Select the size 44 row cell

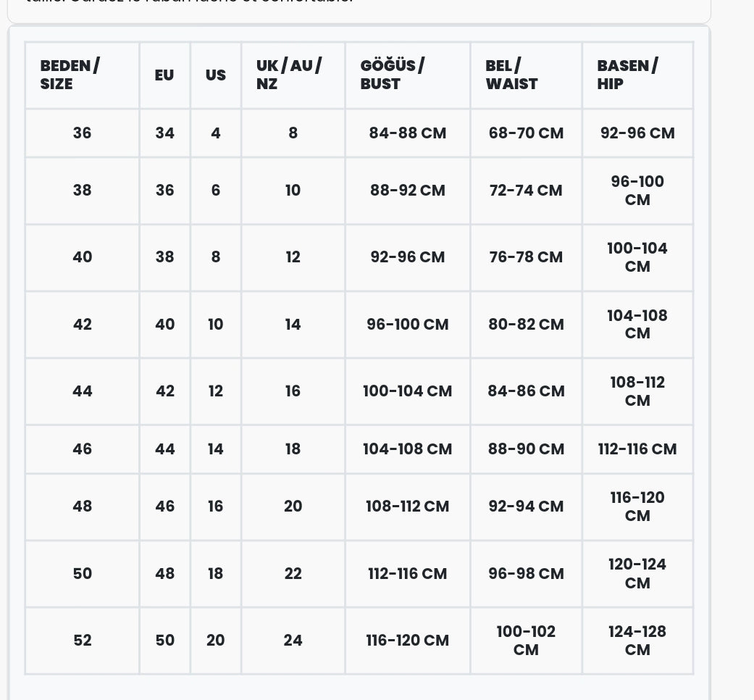pyautogui.click(x=83, y=391)
